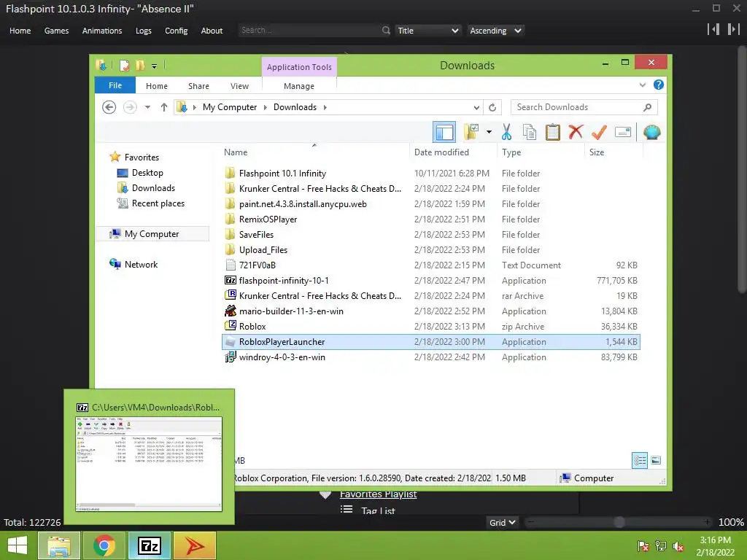
Task: Click File Explorer icon on taskbar
Action: pos(59,545)
